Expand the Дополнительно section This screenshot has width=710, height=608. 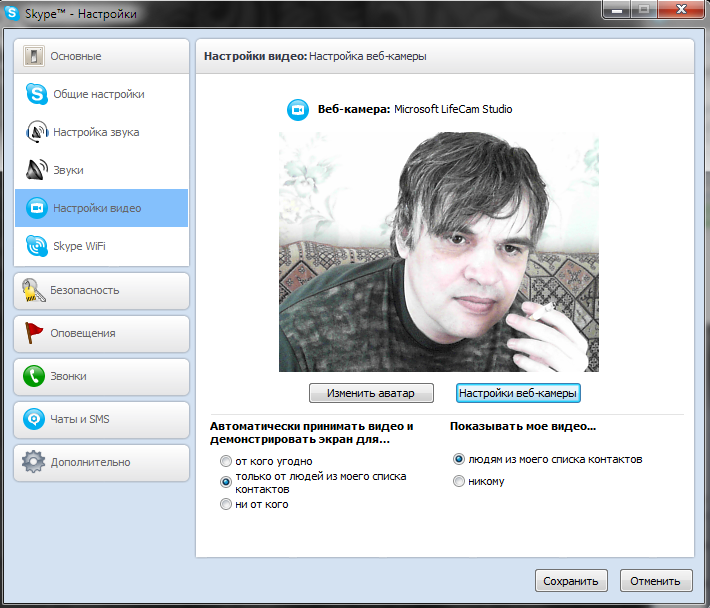(x=101, y=463)
